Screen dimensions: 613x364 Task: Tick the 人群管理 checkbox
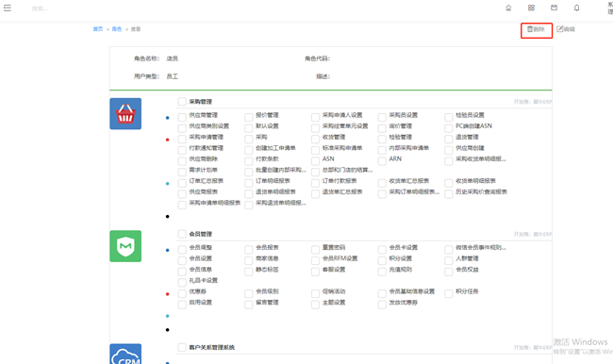point(448,260)
